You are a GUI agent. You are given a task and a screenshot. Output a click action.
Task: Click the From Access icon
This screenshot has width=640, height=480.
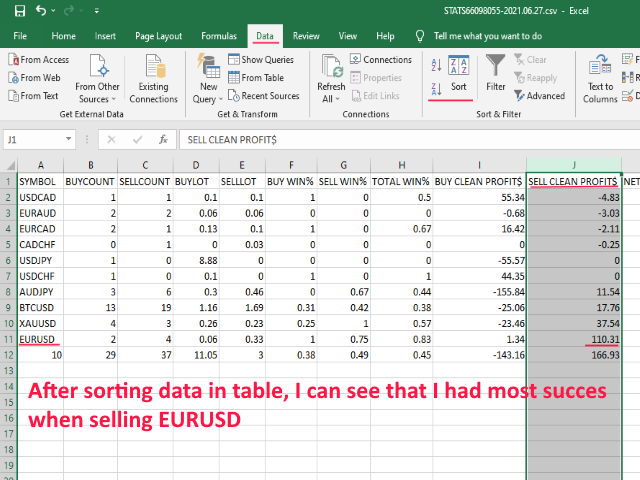(14, 60)
